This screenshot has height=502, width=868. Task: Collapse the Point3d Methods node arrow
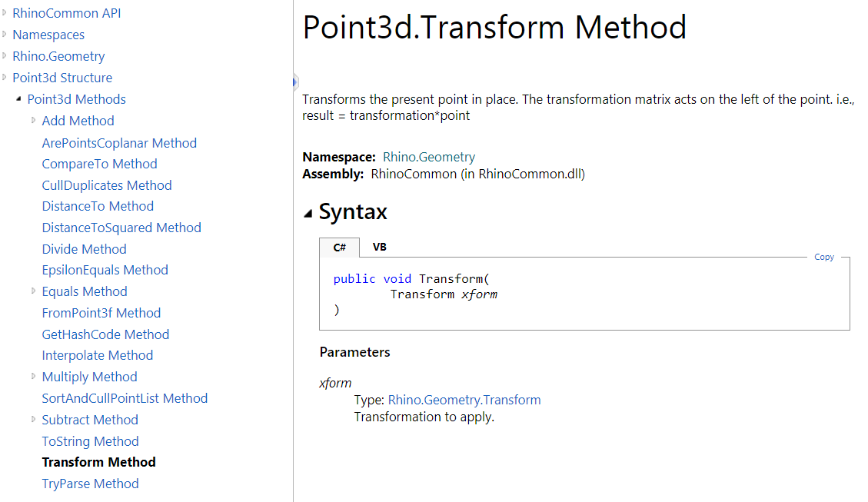click(x=18, y=98)
